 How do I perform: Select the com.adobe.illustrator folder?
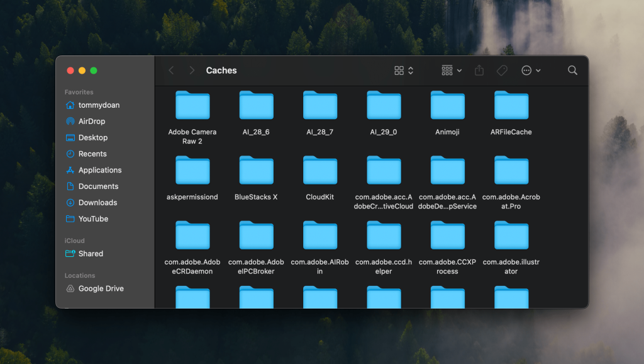[511, 236]
